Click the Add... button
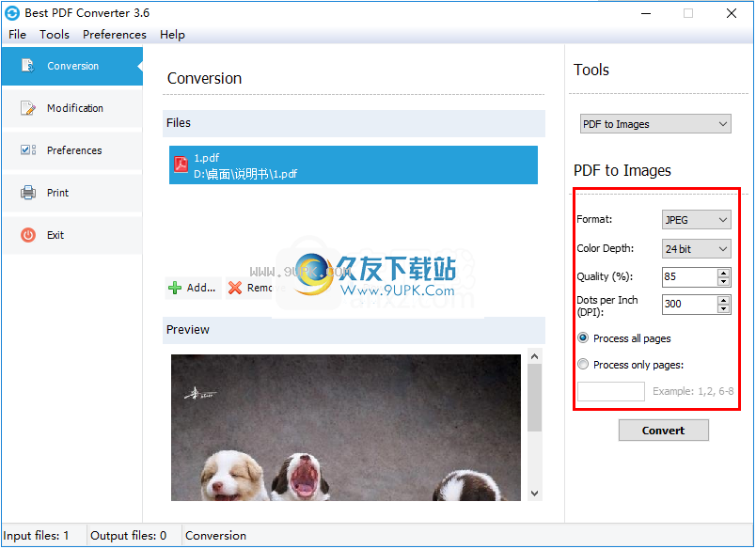 (193, 288)
